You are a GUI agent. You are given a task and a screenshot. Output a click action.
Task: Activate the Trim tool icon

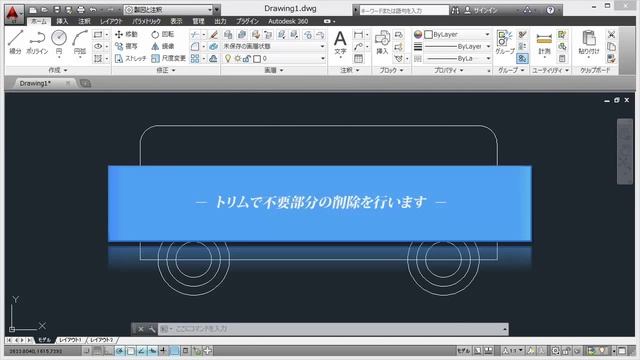195,35
